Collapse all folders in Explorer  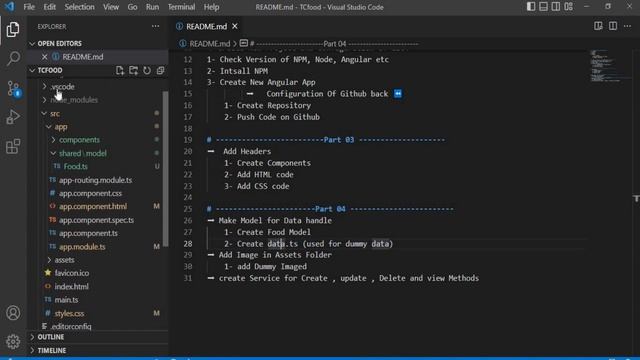[160, 70]
